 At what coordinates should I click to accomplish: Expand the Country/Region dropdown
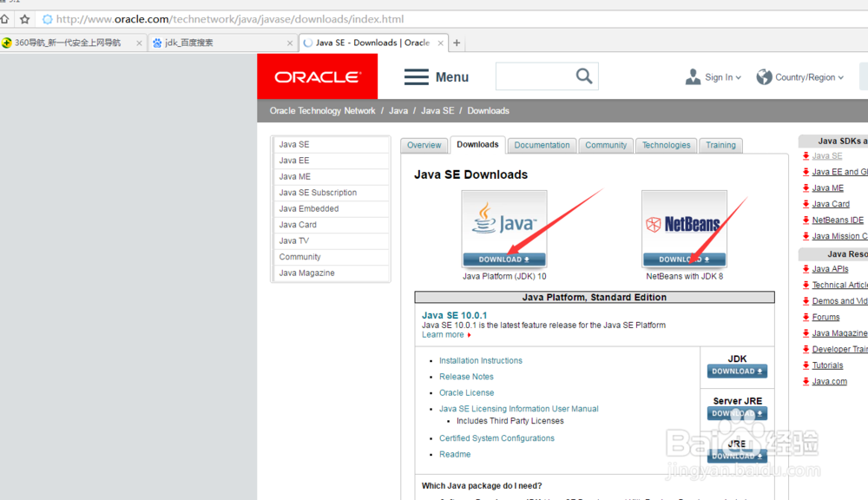click(x=841, y=77)
